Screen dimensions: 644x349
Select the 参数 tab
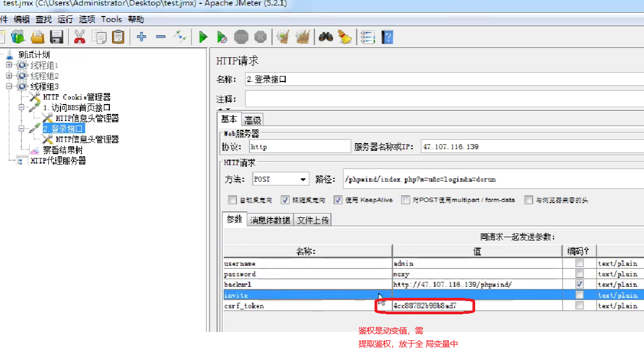(x=234, y=219)
